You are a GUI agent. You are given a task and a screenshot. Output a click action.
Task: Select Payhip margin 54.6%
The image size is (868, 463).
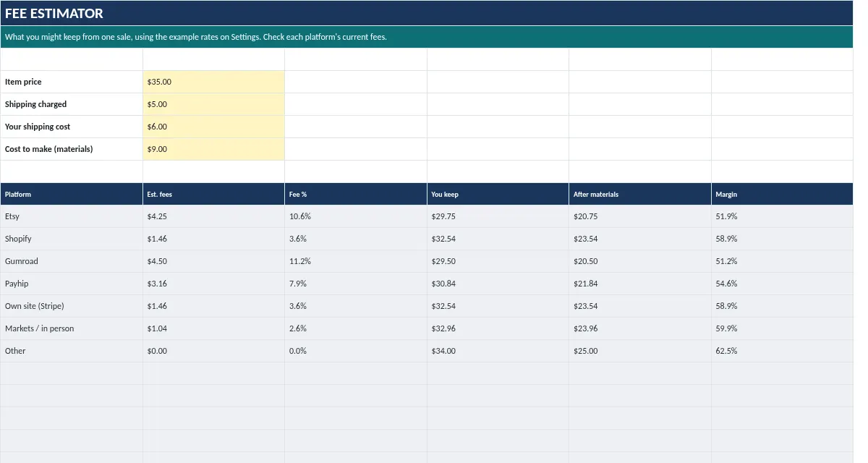tap(782, 284)
